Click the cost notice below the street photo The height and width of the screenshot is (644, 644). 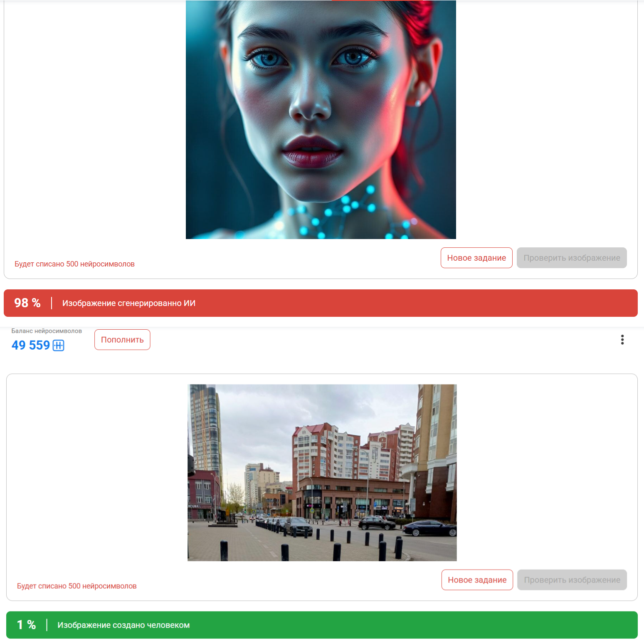coord(76,586)
